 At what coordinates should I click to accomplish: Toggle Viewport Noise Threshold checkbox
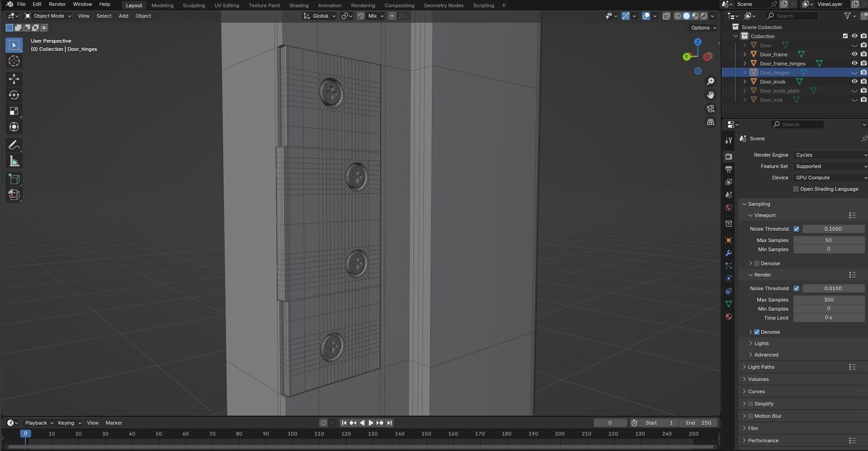pos(796,229)
